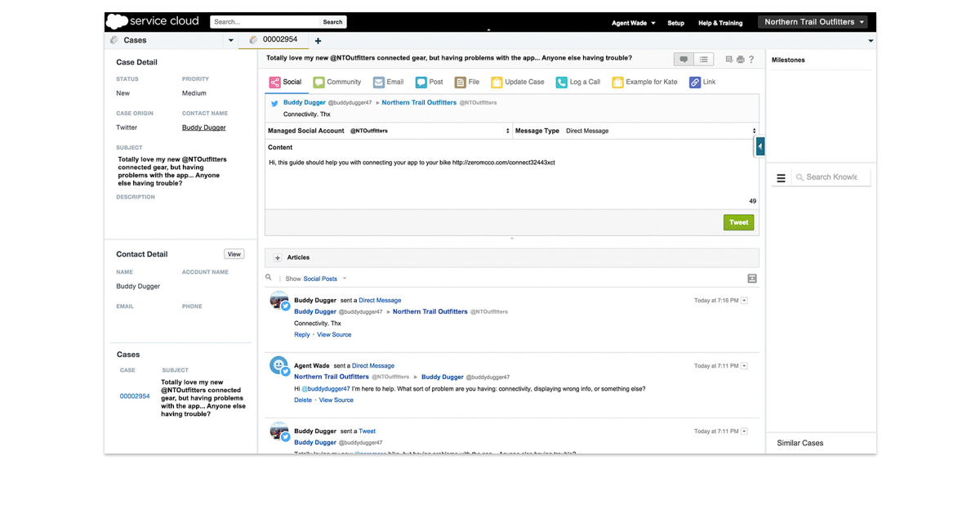Open the File publisher tab
Image resolution: width=980 pixels, height=523 pixels.
(x=467, y=82)
